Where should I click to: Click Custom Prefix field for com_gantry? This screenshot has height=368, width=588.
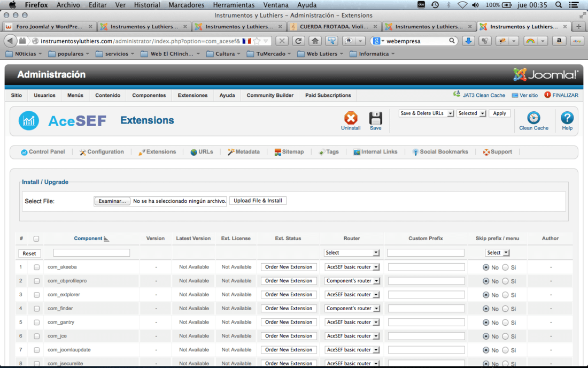[x=427, y=322]
